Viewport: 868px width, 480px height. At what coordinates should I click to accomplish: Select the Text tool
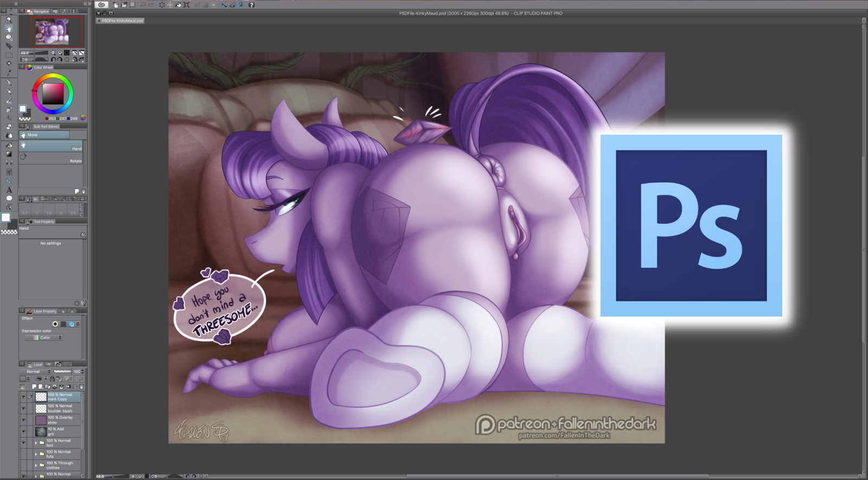[x=9, y=190]
